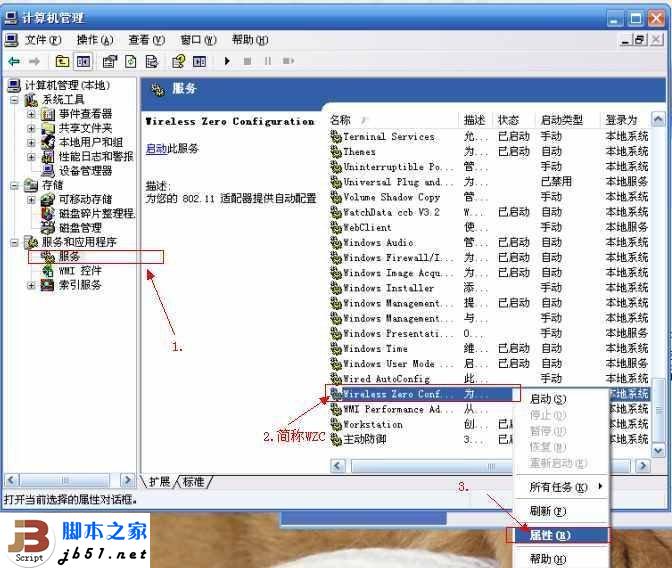Viewport: 672px width, 568px height.
Task: Click services list scroll down arrow
Action: click(658, 450)
